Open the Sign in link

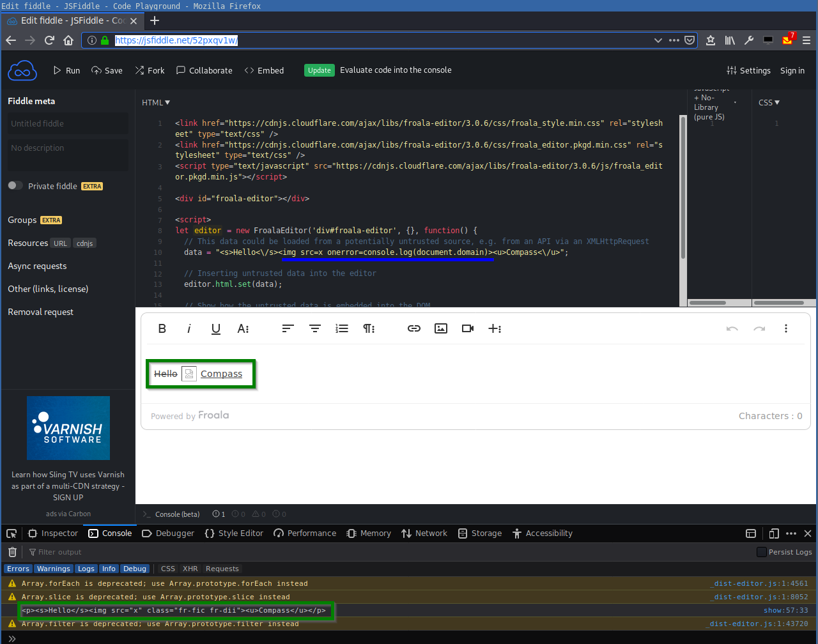click(x=792, y=70)
